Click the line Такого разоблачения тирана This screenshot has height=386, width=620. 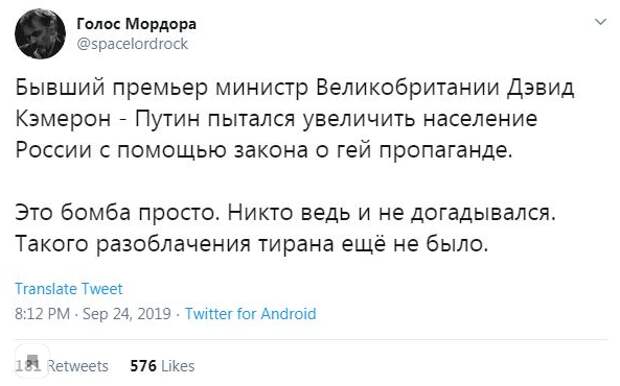point(252,244)
